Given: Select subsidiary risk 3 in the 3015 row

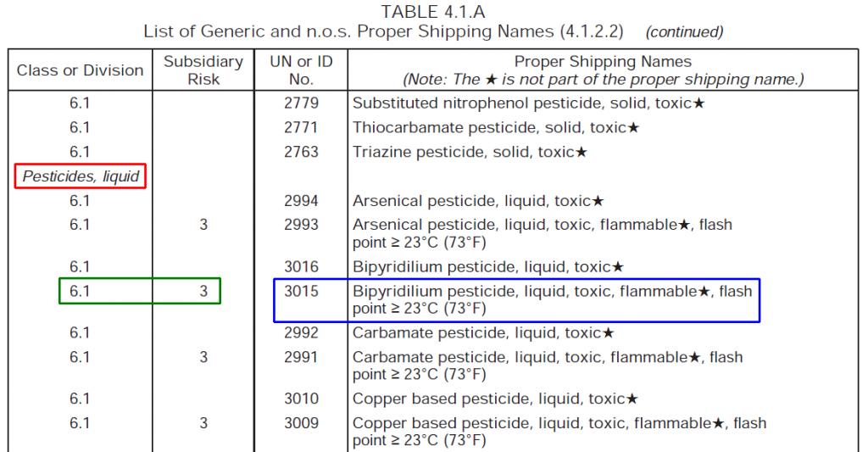Looking at the screenshot, I should pos(203,291).
